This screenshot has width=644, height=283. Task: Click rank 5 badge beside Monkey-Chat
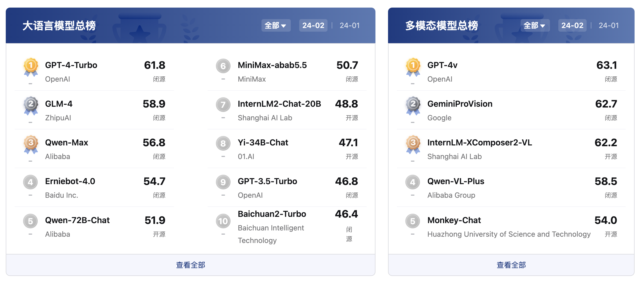point(413,221)
